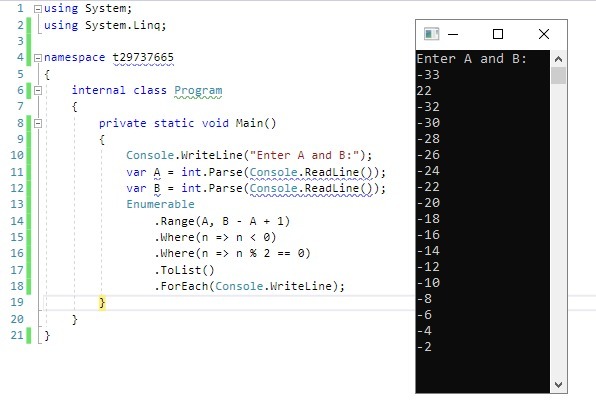Click the console scrollbar down arrow
The height and width of the screenshot is (417, 596).
[558, 385]
